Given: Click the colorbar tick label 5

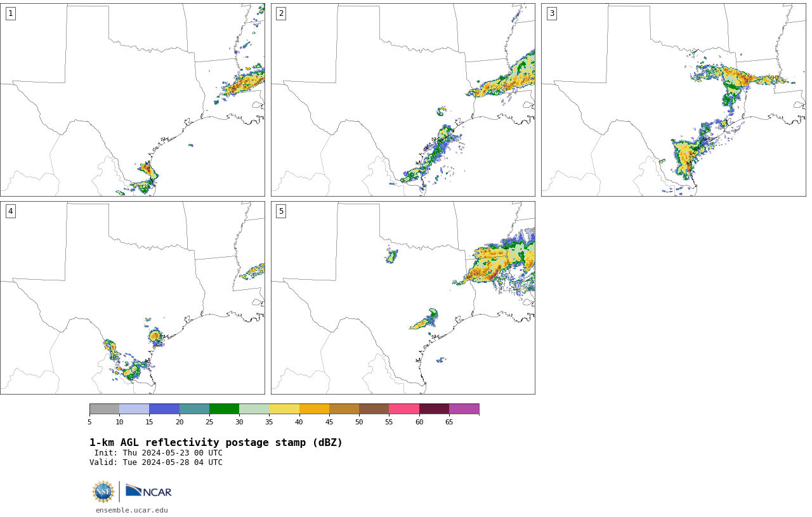Looking at the screenshot, I should pos(89,422).
